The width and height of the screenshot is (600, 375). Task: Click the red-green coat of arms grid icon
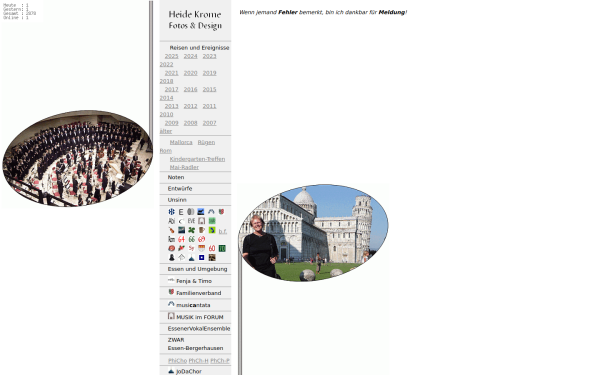221,212
